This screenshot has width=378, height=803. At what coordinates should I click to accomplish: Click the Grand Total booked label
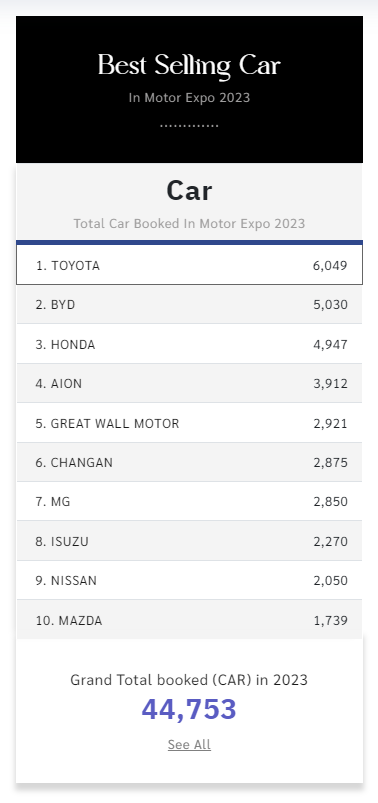189,680
